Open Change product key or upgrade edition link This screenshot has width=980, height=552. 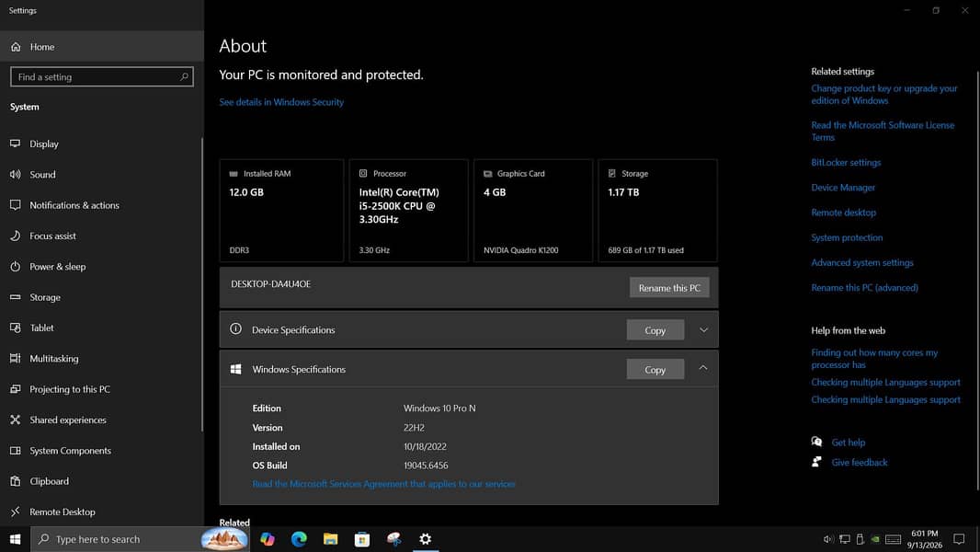pos(883,95)
